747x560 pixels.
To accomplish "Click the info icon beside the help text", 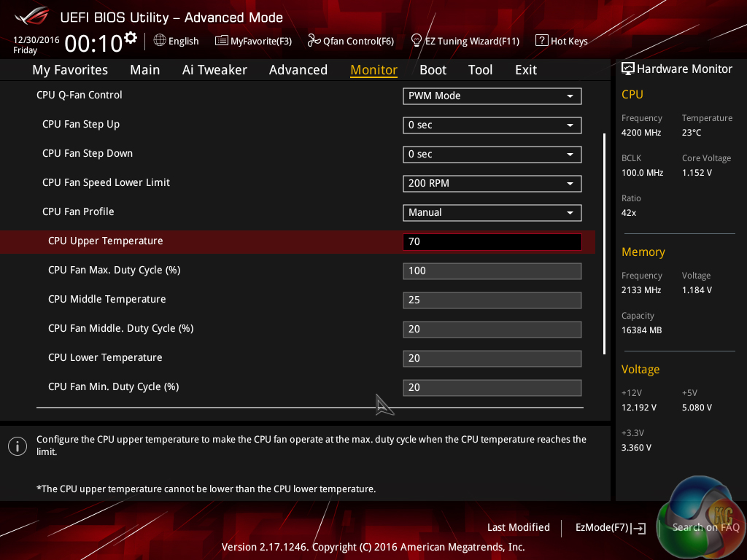I will [18, 446].
